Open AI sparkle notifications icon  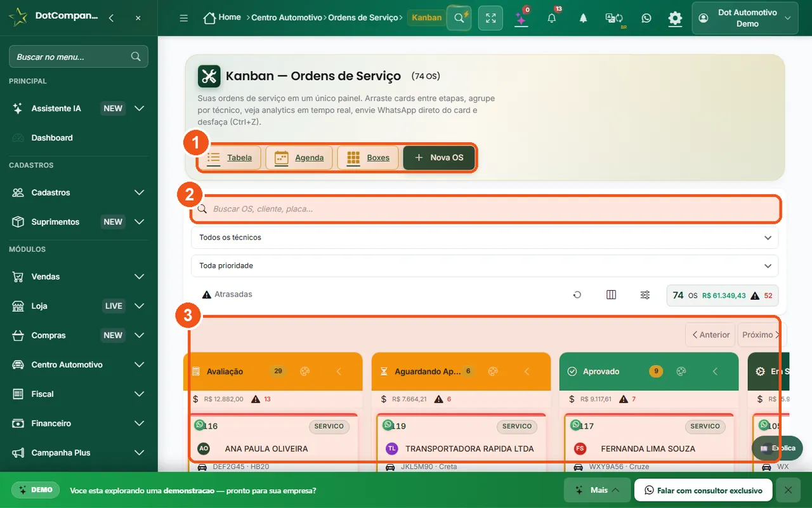521,18
